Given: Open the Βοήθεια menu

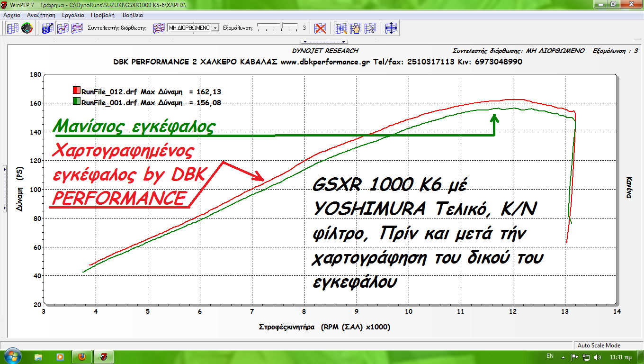Looking at the screenshot, I should (133, 15).
